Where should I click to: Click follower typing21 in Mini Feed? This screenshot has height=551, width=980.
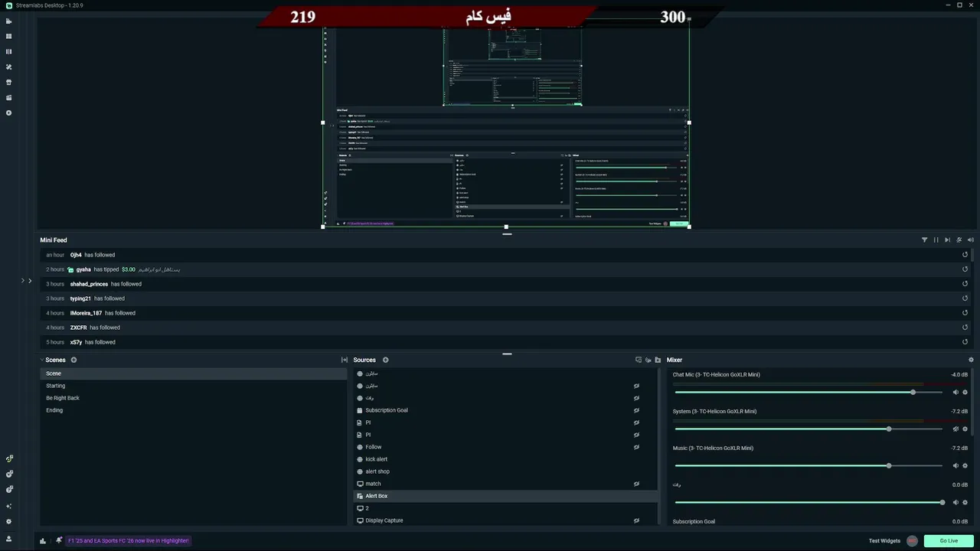[80, 298]
